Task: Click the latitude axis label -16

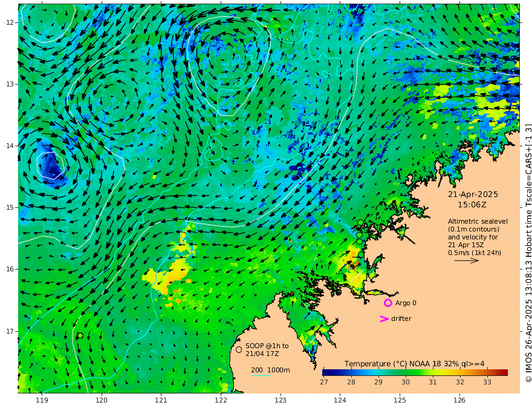Action: (x=9, y=269)
